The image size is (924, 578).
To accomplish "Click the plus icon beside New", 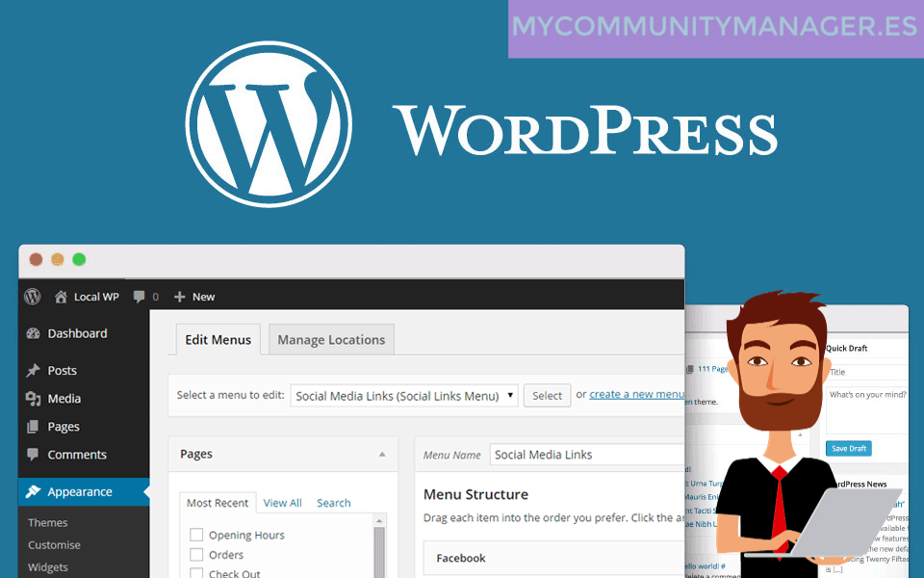I will (180, 297).
